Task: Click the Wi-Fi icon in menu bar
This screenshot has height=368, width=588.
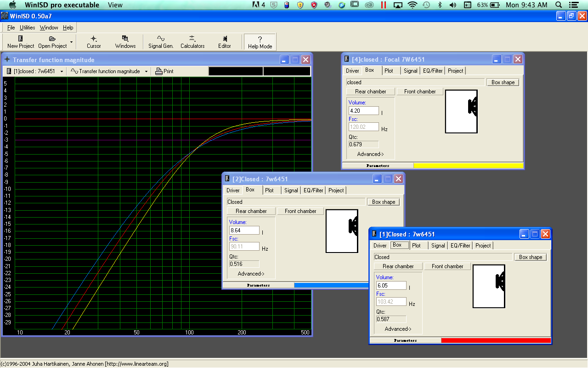Action: tap(413, 5)
